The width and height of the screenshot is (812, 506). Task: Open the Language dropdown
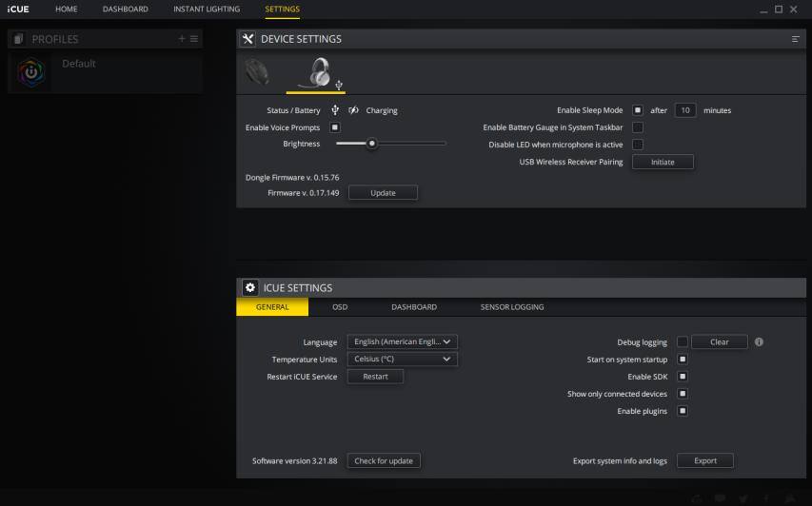point(402,342)
